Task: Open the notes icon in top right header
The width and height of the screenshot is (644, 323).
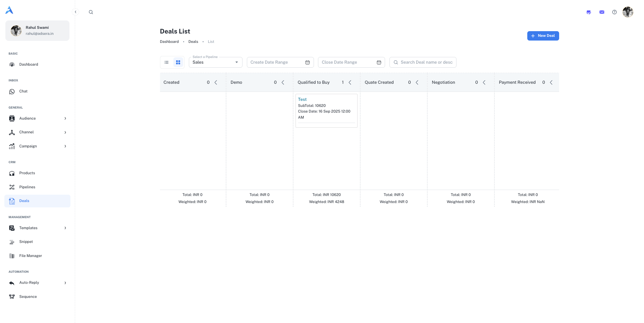Action: click(x=589, y=12)
